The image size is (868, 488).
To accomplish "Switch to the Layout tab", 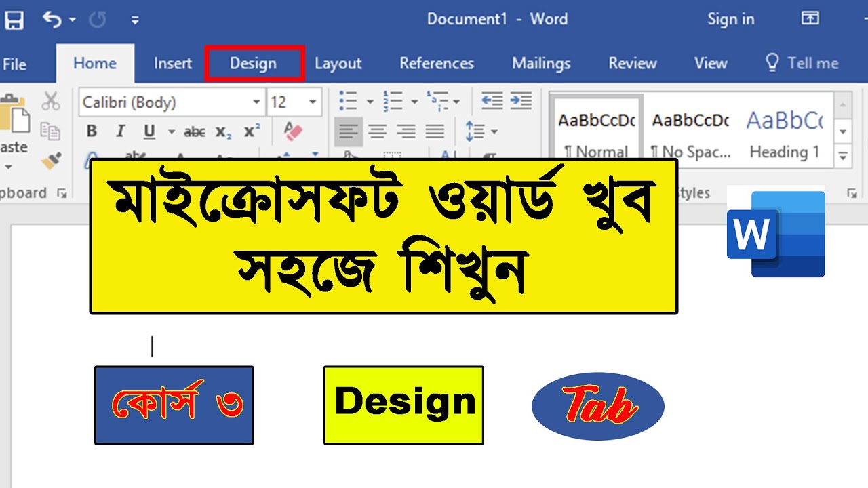I will coord(338,64).
